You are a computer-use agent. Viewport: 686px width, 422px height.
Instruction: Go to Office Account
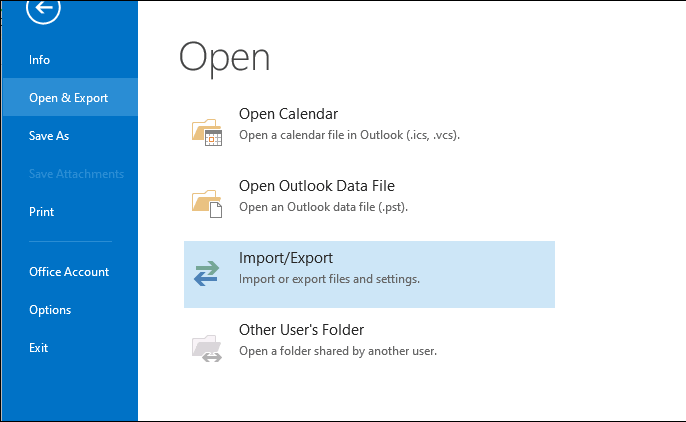click(69, 272)
